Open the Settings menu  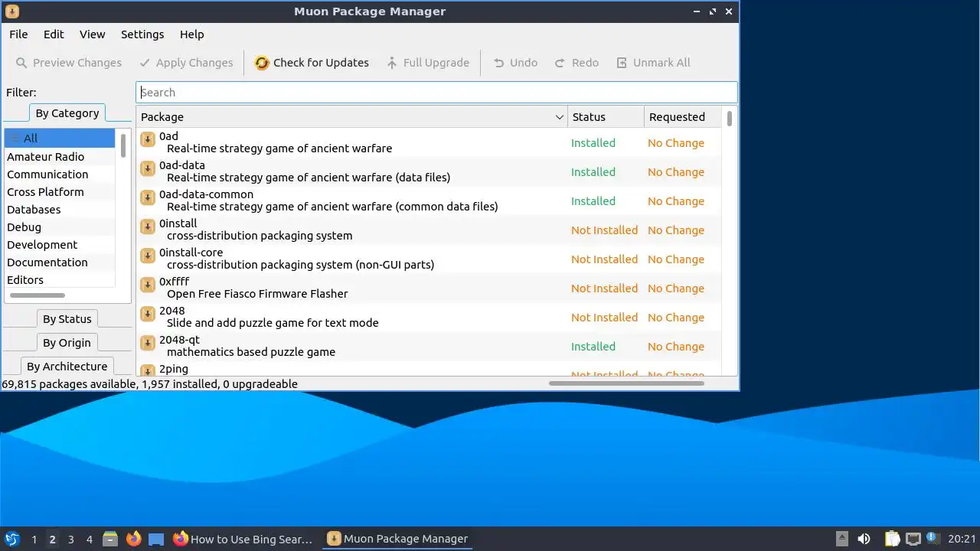142,34
